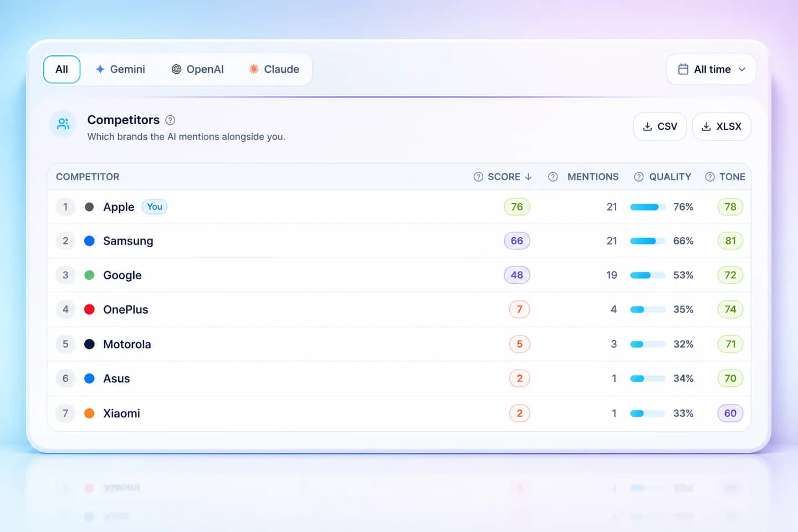
Task: Click Google's green color dot
Action: pyautogui.click(x=89, y=275)
